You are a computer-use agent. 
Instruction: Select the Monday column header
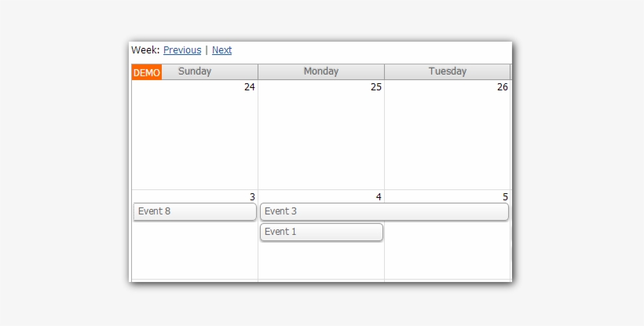(321, 71)
